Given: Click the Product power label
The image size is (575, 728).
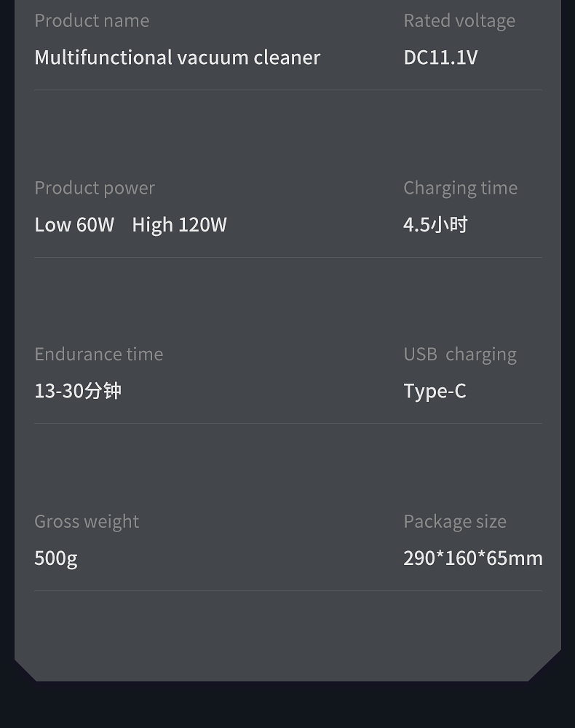Looking at the screenshot, I should (x=95, y=189).
